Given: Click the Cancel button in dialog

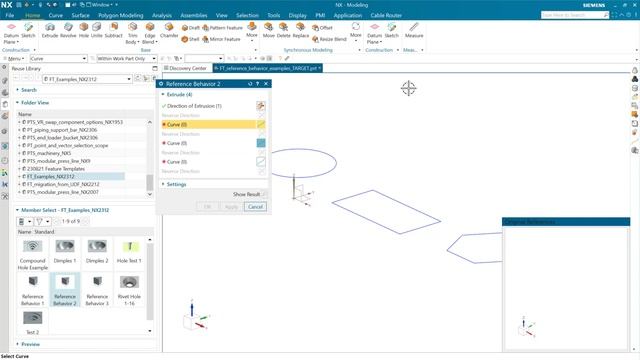Looking at the screenshot, I should click(255, 207).
